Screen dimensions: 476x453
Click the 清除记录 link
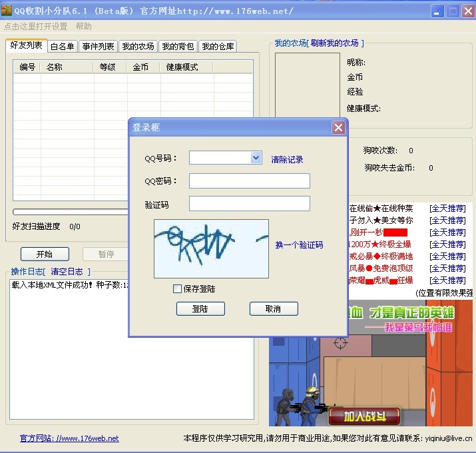coord(287,160)
